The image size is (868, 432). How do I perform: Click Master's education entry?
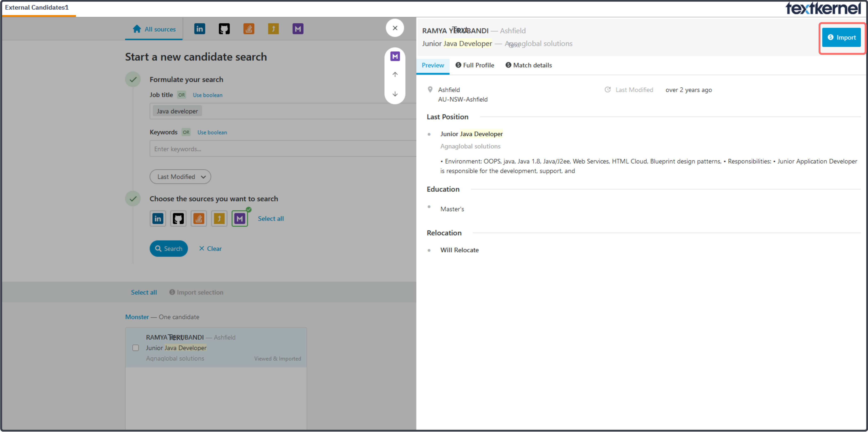click(452, 209)
